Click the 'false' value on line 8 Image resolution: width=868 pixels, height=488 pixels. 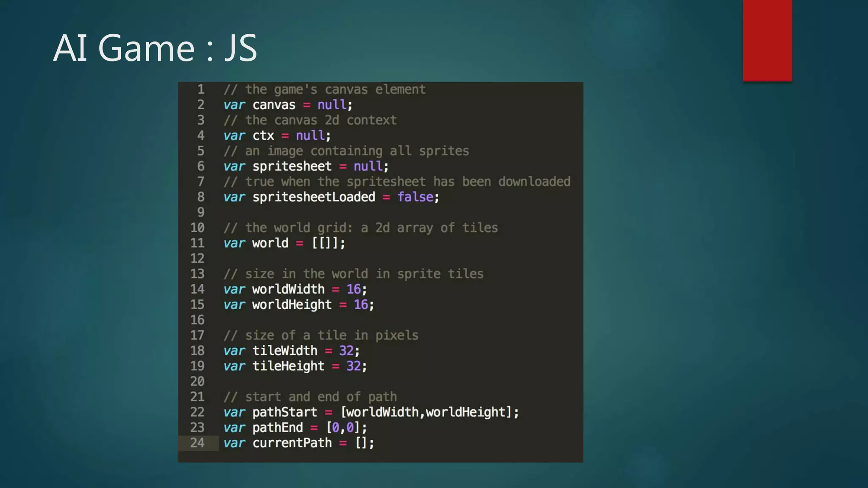click(415, 197)
